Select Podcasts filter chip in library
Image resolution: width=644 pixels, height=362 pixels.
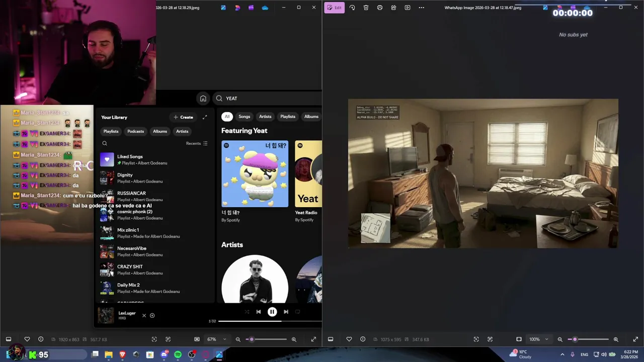(x=135, y=131)
